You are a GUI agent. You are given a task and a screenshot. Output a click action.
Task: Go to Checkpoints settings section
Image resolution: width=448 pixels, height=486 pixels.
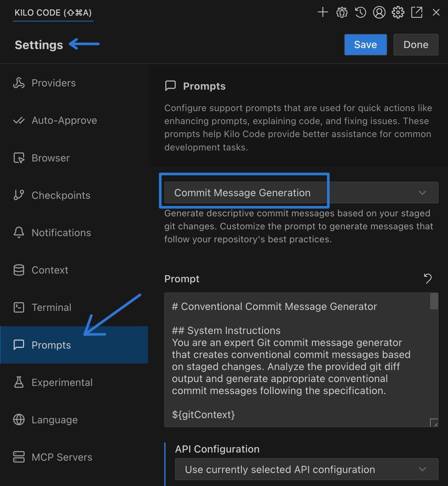pyautogui.click(x=74, y=195)
